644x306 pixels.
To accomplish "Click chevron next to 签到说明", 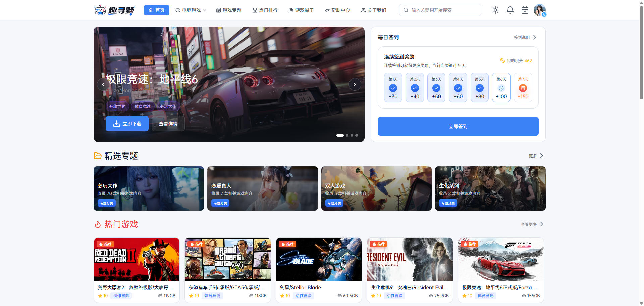I will (x=535, y=37).
